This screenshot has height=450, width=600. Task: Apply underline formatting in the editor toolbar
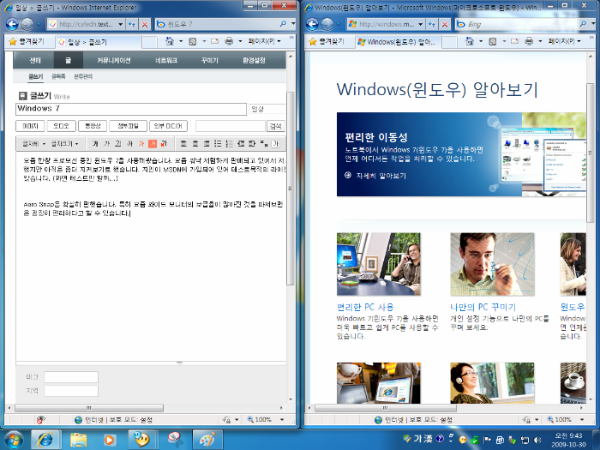point(118,143)
